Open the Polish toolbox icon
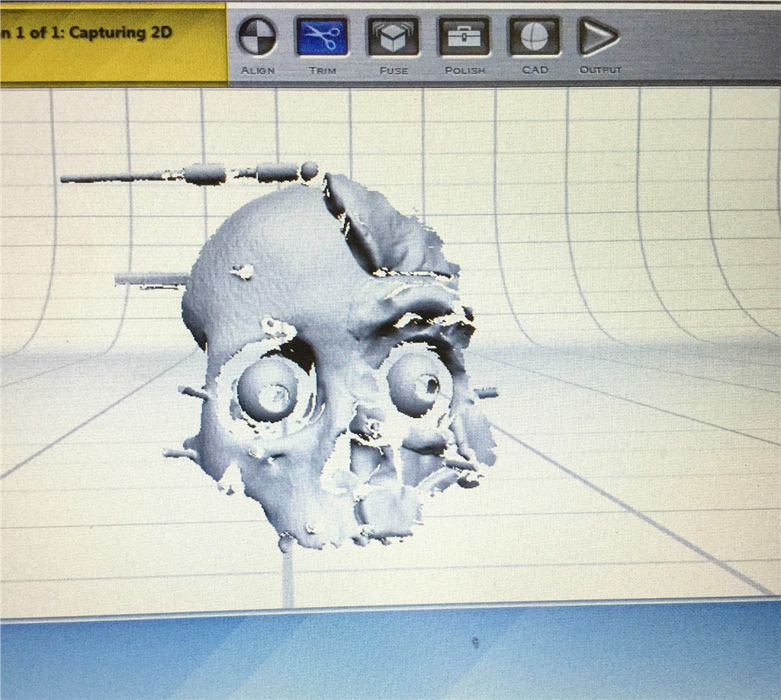This screenshot has width=781, height=700. [464, 37]
